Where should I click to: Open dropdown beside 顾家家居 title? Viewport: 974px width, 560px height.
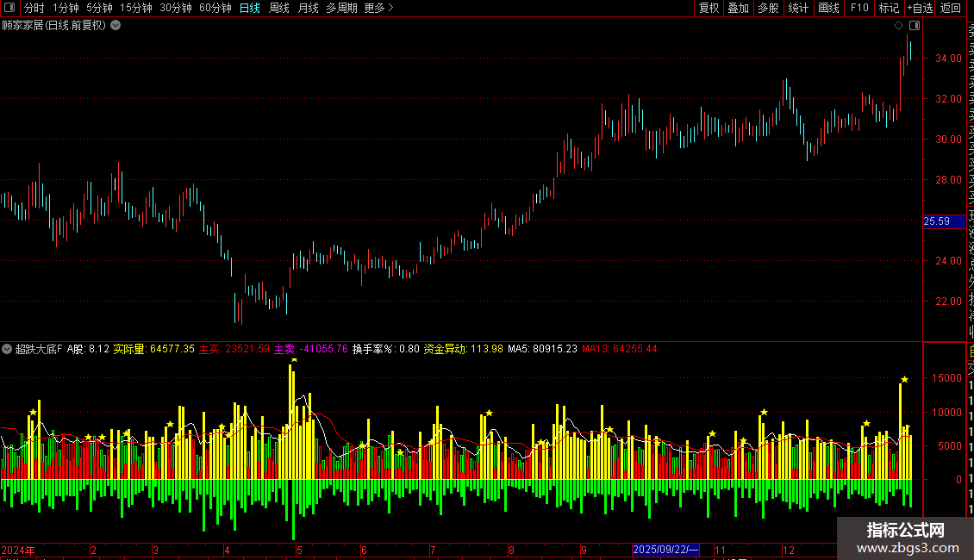tap(116, 26)
